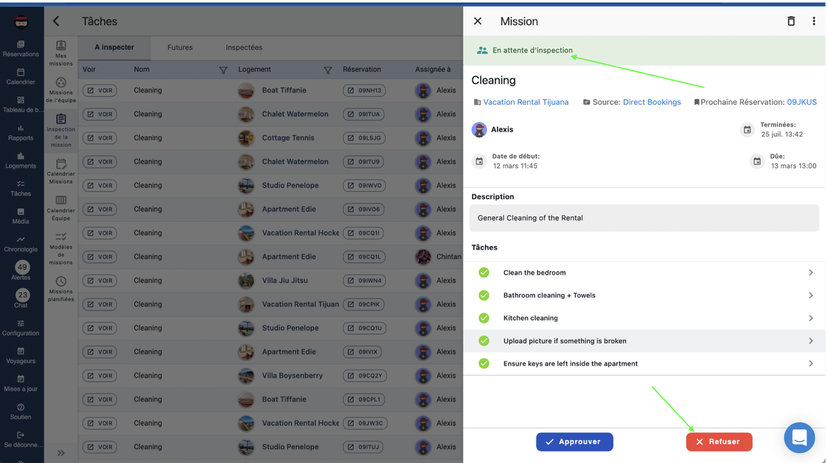Open Chat showing badge 23
828x463 pixels.
coord(22,298)
